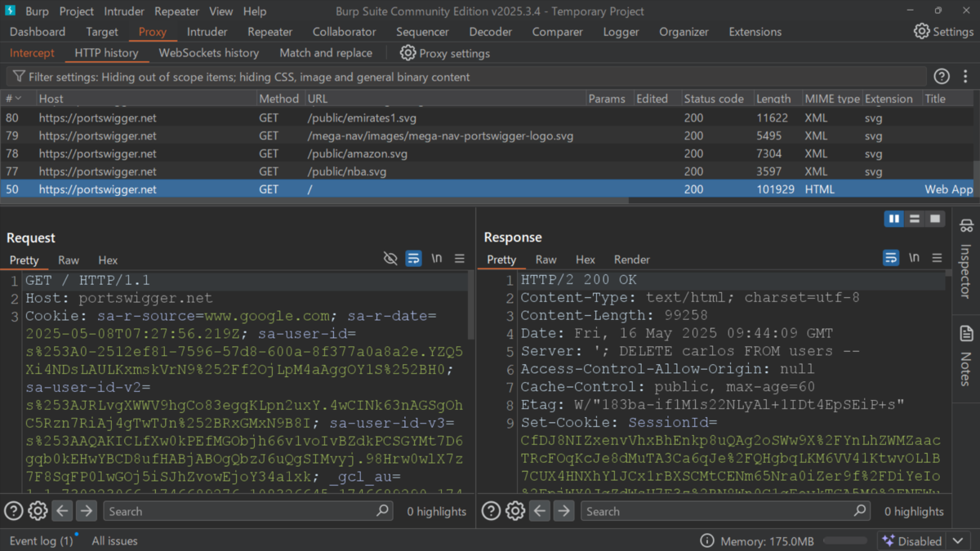Screen dimensions: 980x551
Task: Click the Memory info icon in status bar
Action: coord(707,541)
